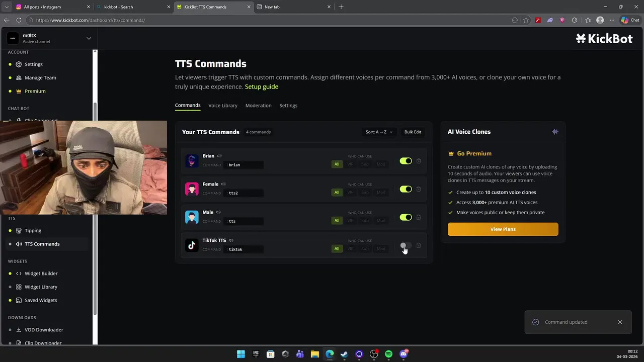Image resolution: width=644 pixels, height=362 pixels.
Task: Open a new browser tab
Action: (341, 7)
